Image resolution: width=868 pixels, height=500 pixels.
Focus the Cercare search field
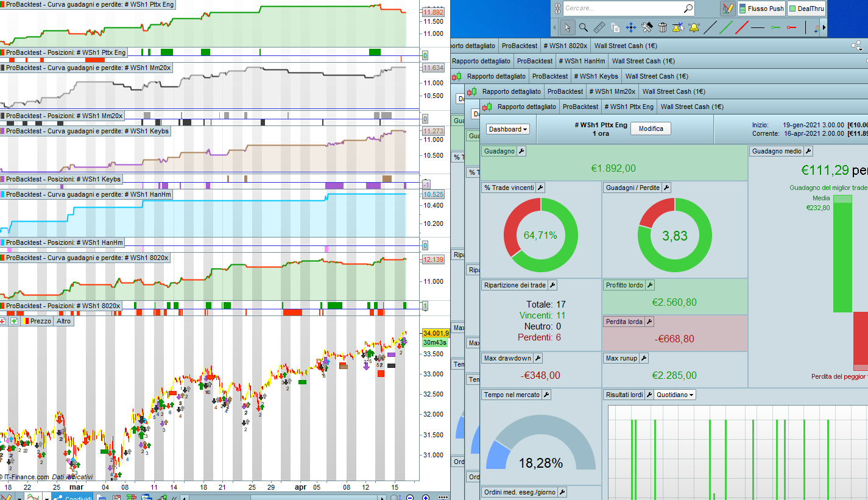pos(629,9)
